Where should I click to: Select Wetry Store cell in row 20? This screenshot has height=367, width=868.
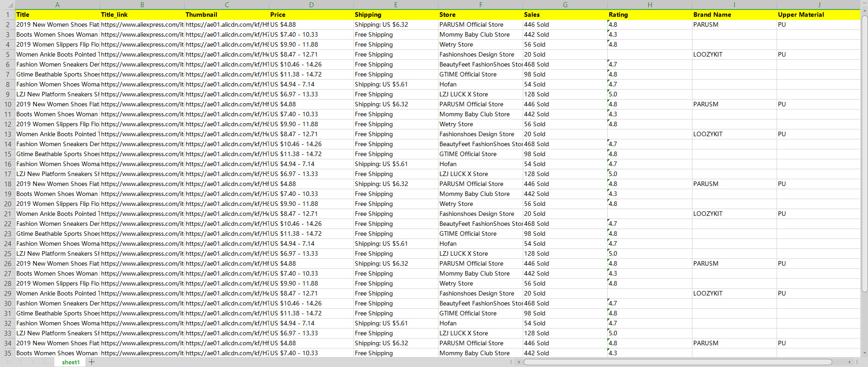(x=481, y=204)
